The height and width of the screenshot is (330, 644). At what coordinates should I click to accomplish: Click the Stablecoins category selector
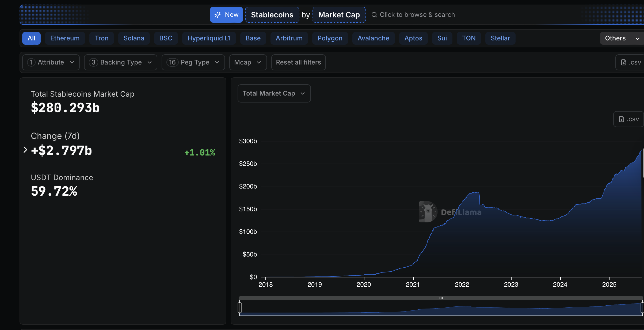tap(272, 15)
